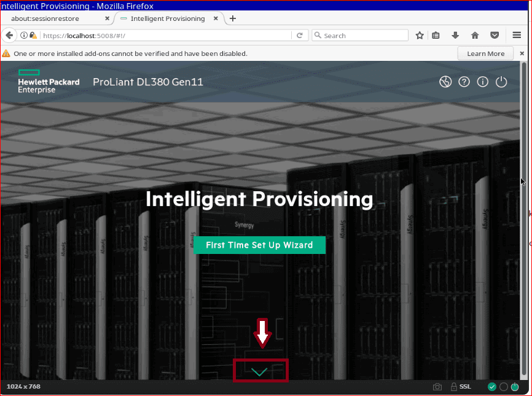Open the Pocket icon in toolbar

(495, 36)
